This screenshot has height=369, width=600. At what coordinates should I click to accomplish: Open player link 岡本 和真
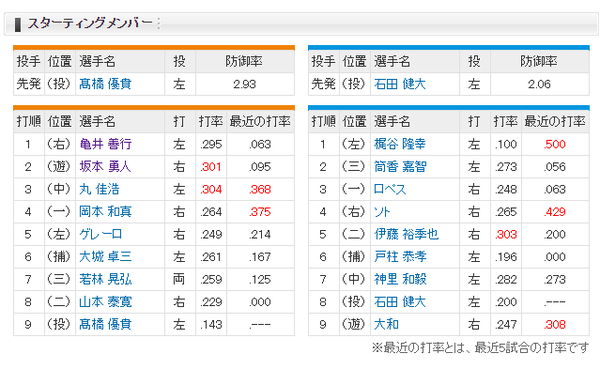pyautogui.click(x=105, y=212)
